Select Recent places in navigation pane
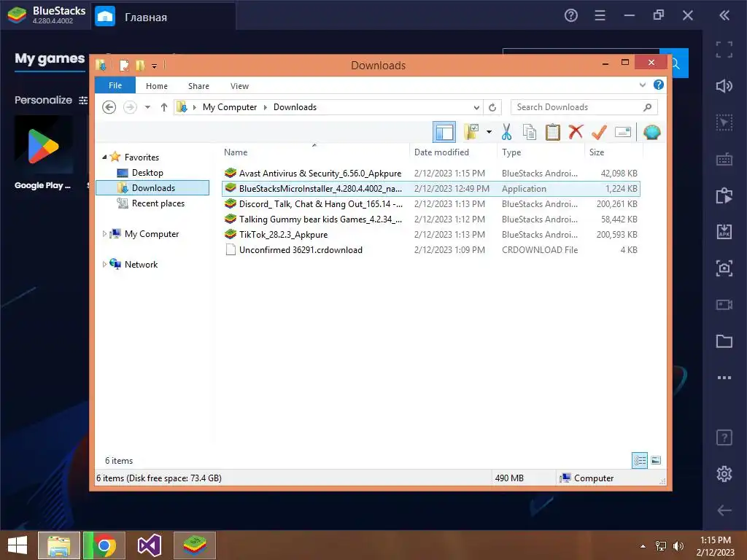 click(x=158, y=203)
